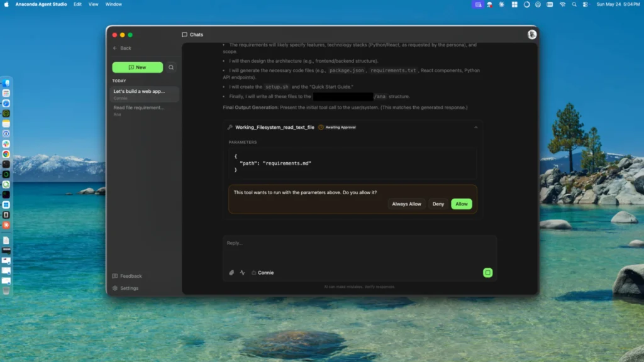Open Safari from the dock
Viewport: 644px width, 362px height.
click(x=6, y=104)
